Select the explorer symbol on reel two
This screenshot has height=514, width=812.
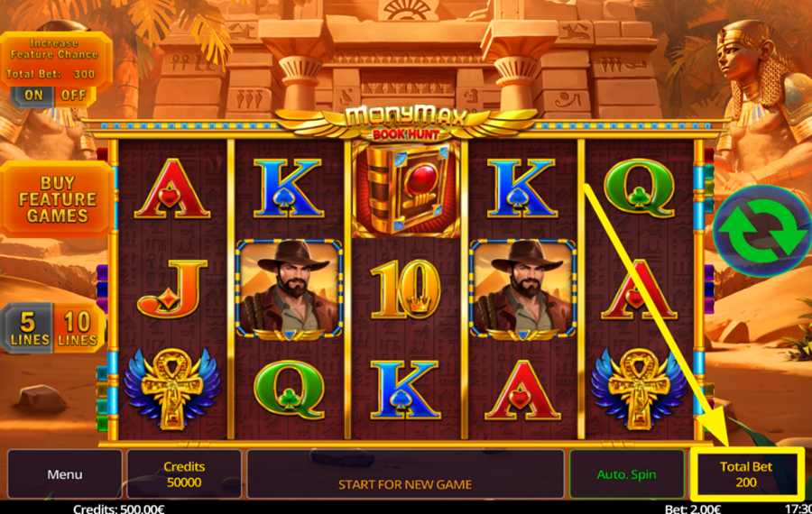tap(289, 289)
